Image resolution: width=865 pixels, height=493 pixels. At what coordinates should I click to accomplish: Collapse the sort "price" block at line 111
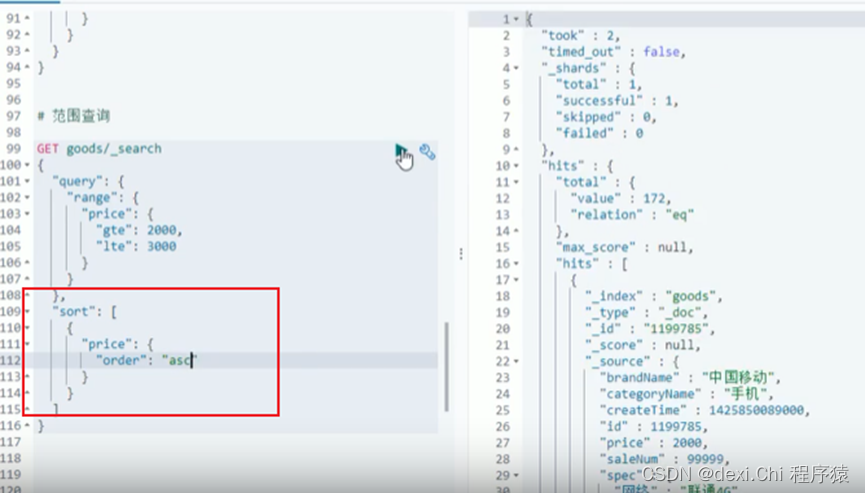coord(27,344)
